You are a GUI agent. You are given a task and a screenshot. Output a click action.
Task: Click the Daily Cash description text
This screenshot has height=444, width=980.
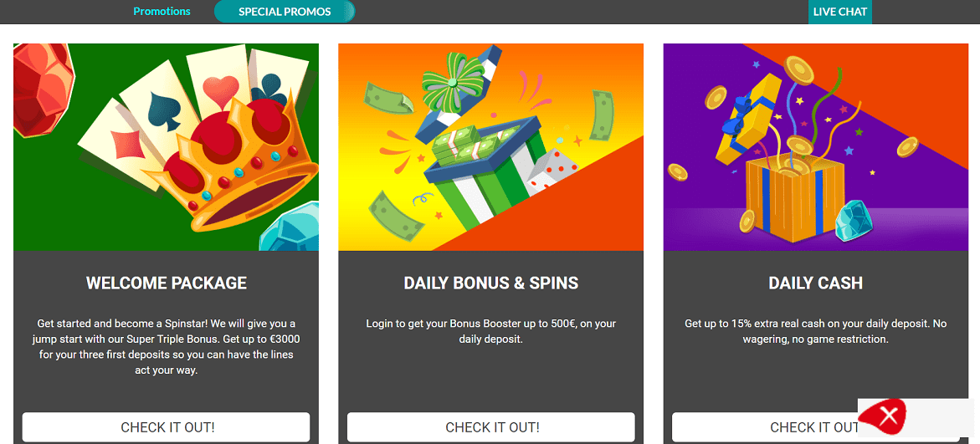(815, 331)
